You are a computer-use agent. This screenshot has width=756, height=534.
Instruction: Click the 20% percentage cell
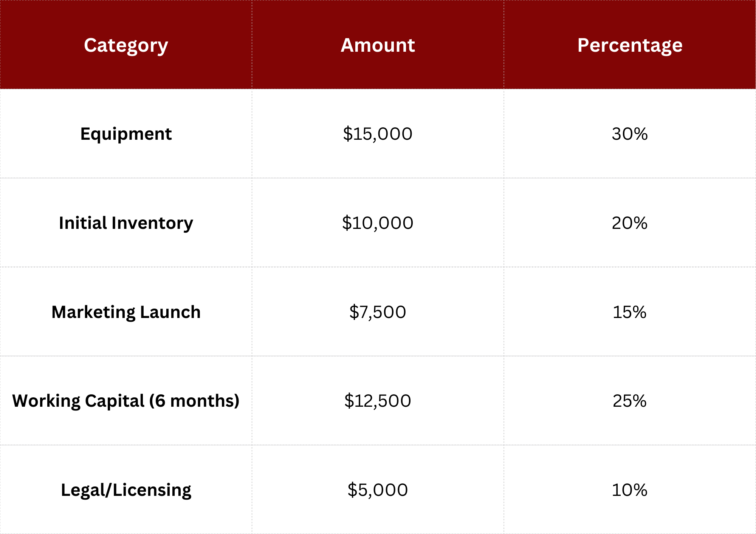630,223
